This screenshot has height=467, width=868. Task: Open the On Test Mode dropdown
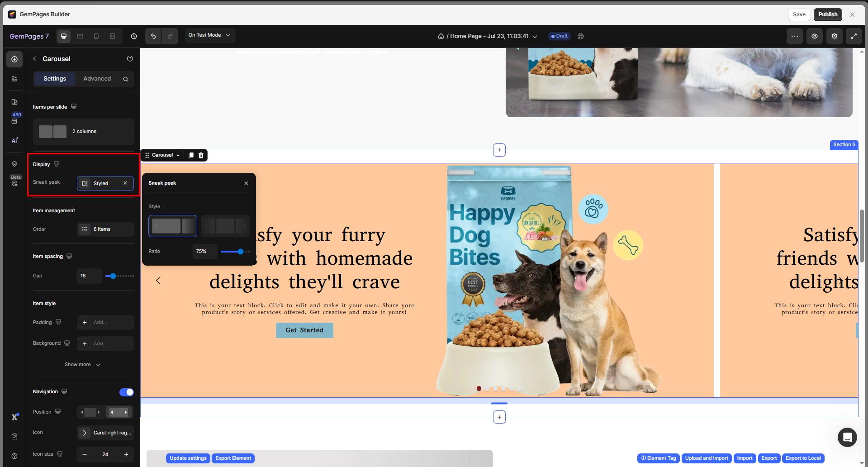point(209,35)
